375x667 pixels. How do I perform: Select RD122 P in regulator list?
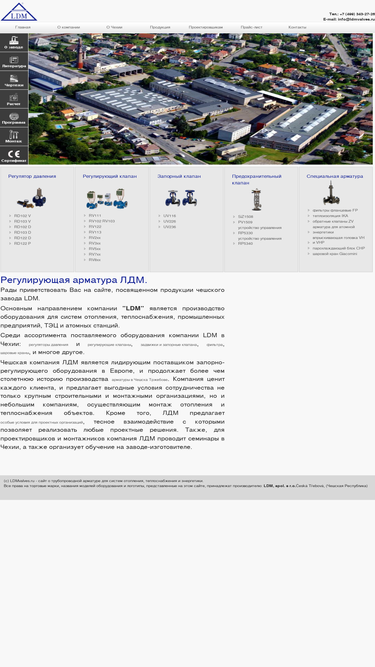[x=23, y=244]
